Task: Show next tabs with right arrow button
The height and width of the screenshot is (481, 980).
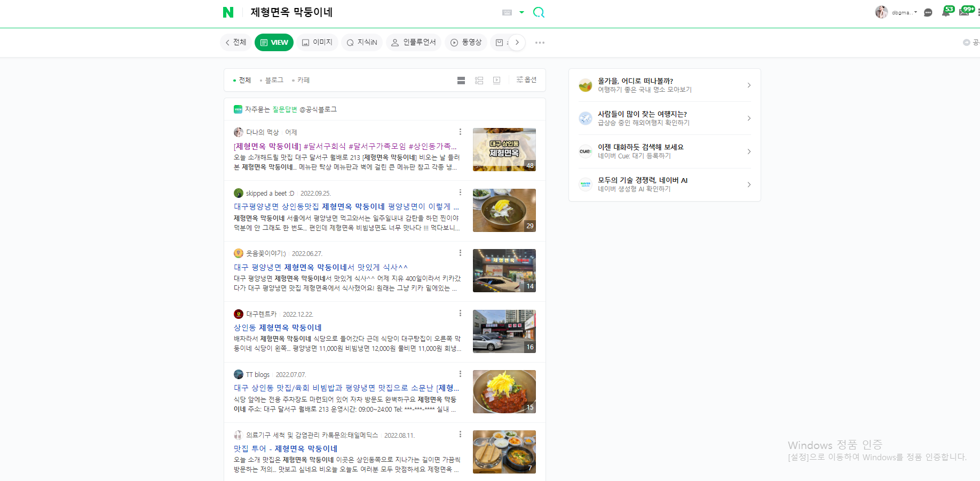Action: (x=517, y=42)
